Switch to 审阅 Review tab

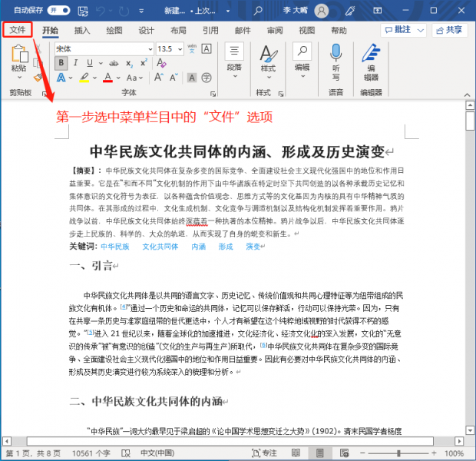pyautogui.click(x=275, y=30)
